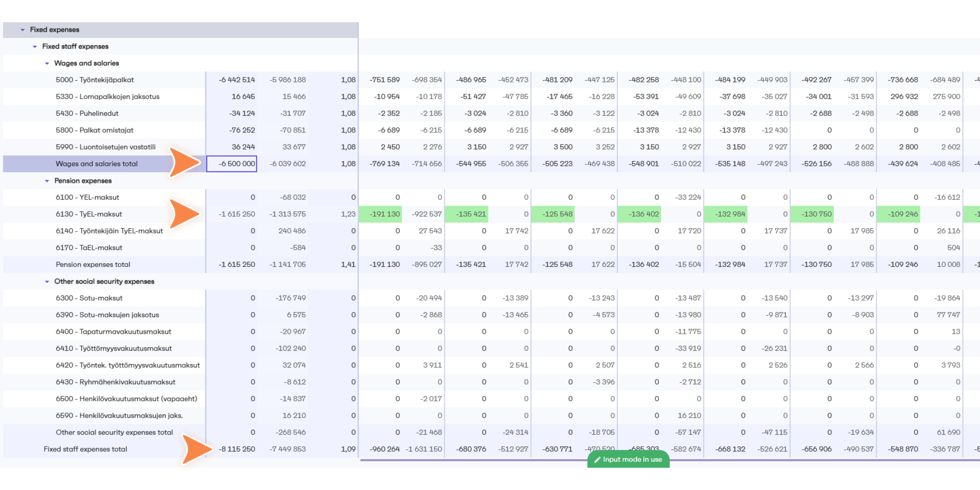Select row 5000 - Työntekijäpalkat
The height and width of the screenshot is (490, 980).
pyautogui.click(x=95, y=80)
